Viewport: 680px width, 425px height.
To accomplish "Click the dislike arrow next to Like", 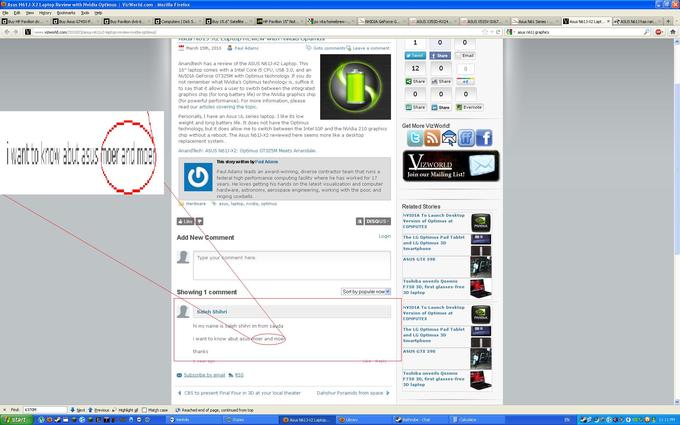I will click(199, 222).
